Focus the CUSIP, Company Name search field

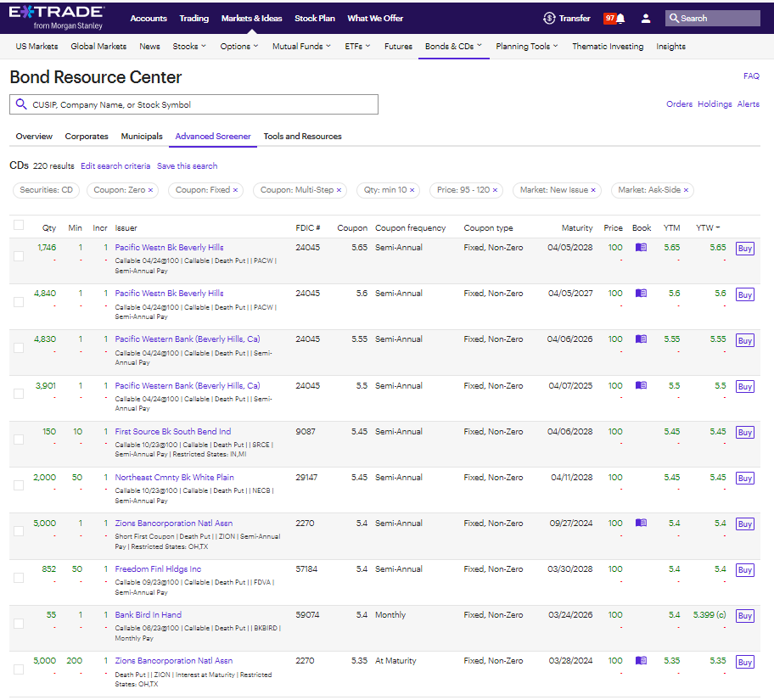click(193, 104)
